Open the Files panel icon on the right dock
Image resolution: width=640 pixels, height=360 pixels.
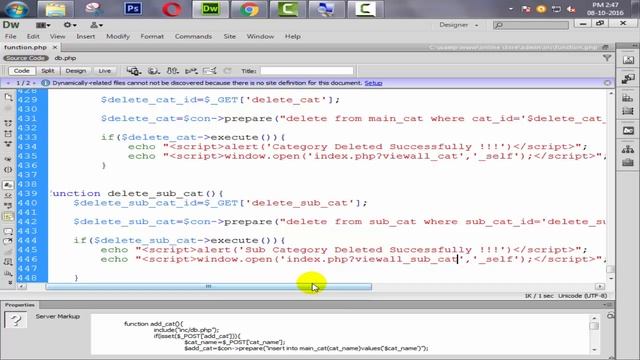point(628,149)
